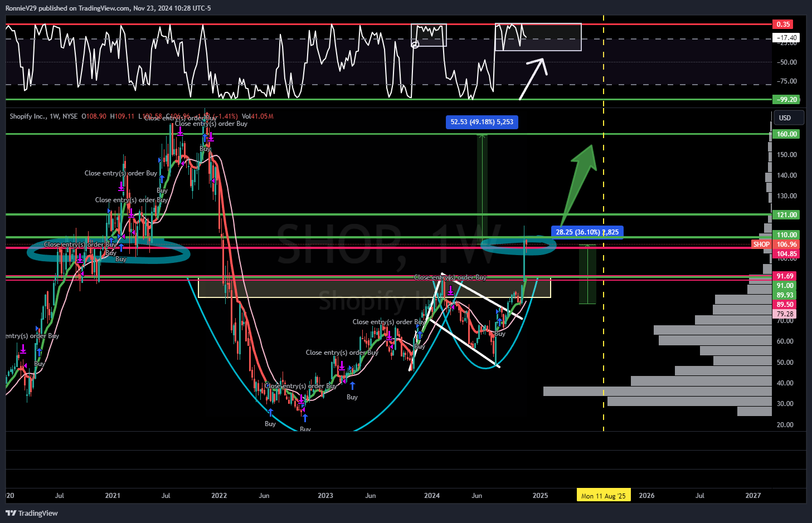Click the 106.96 current price label
This screenshot has width=812, height=523.
point(786,245)
